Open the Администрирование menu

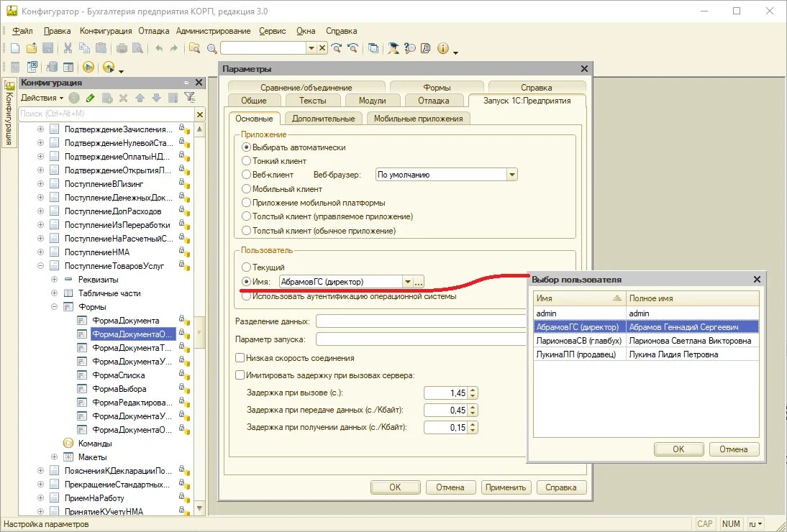click(x=213, y=31)
